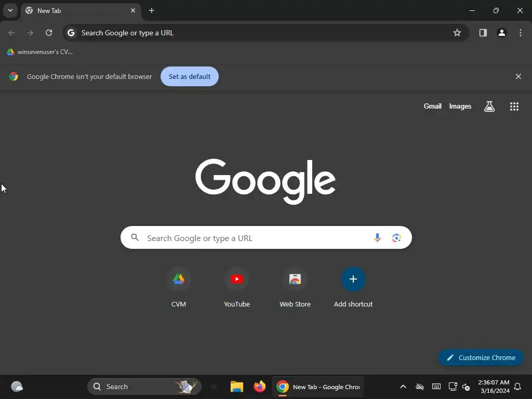Open the tab search dropdown arrow
The height and width of the screenshot is (399, 532).
(x=10, y=10)
